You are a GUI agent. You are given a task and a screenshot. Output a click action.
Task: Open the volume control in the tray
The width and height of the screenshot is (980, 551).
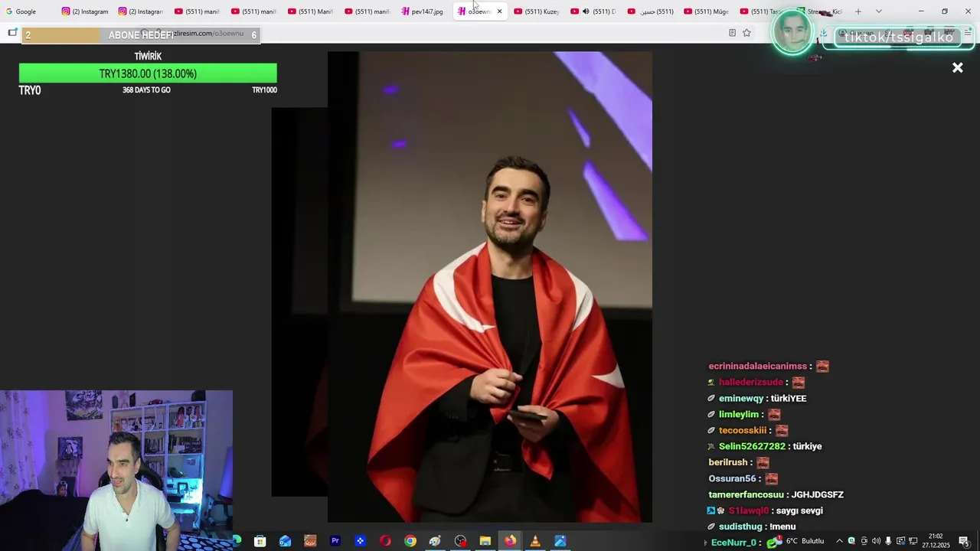click(x=876, y=541)
